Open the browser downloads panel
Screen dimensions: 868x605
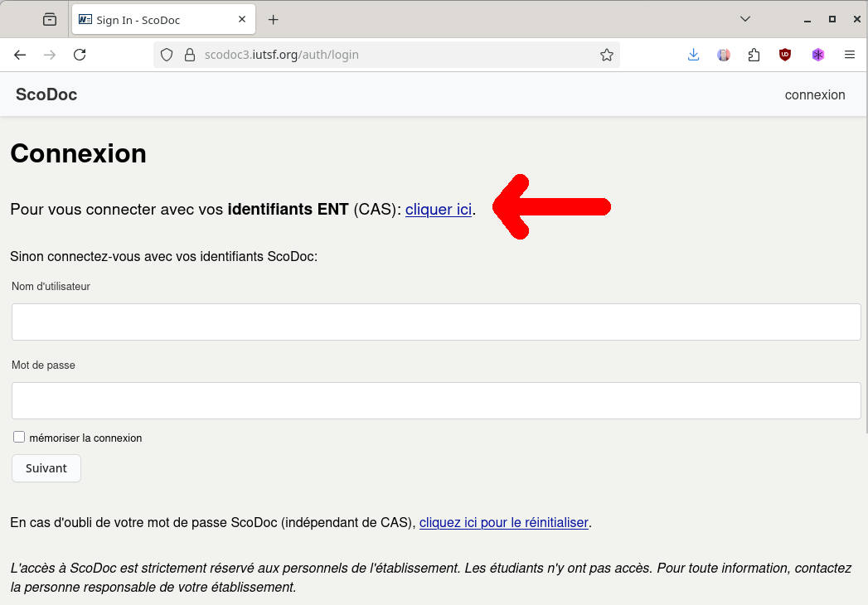[694, 55]
